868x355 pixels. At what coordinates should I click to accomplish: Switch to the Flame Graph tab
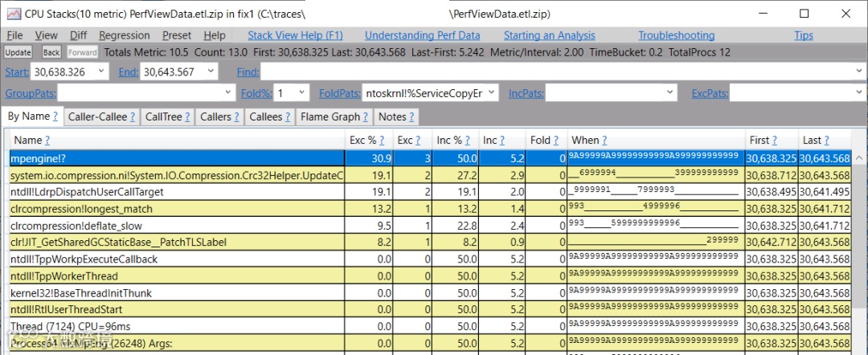pyautogui.click(x=334, y=116)
